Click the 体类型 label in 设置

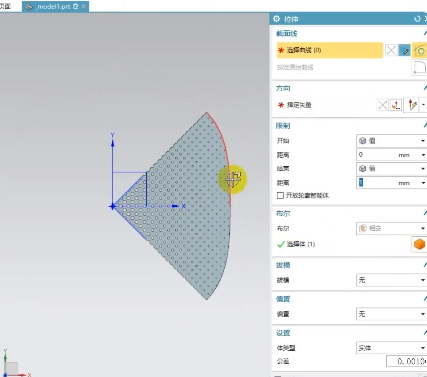286,348
